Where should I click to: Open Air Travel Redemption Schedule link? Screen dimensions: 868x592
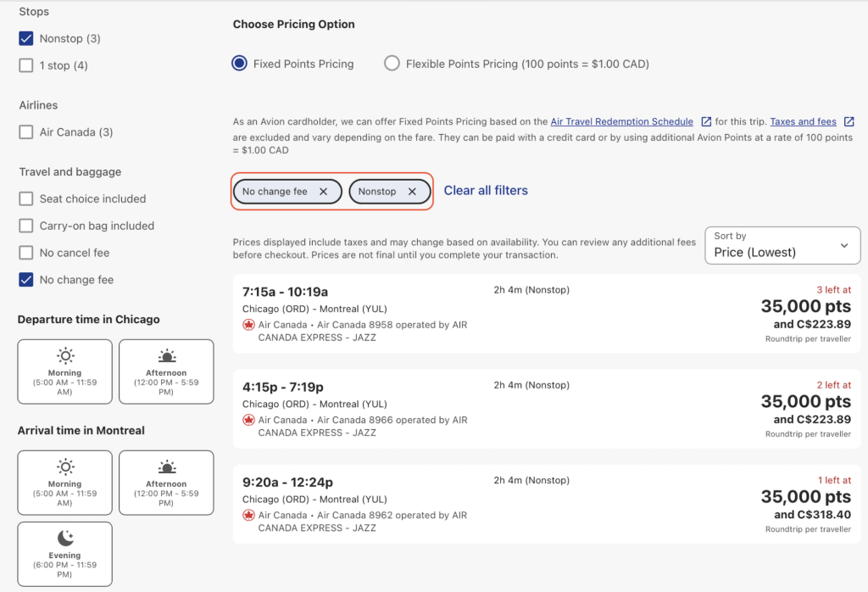click(621, 122)
